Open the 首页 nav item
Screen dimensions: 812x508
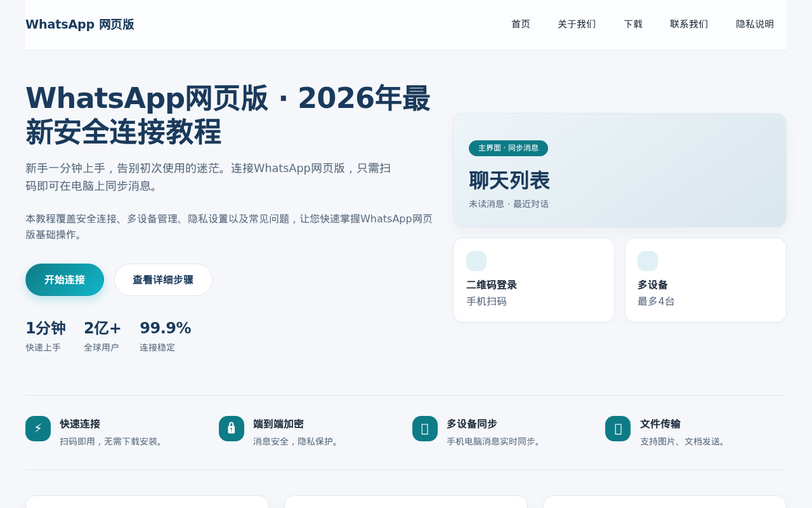pos(521,24)
